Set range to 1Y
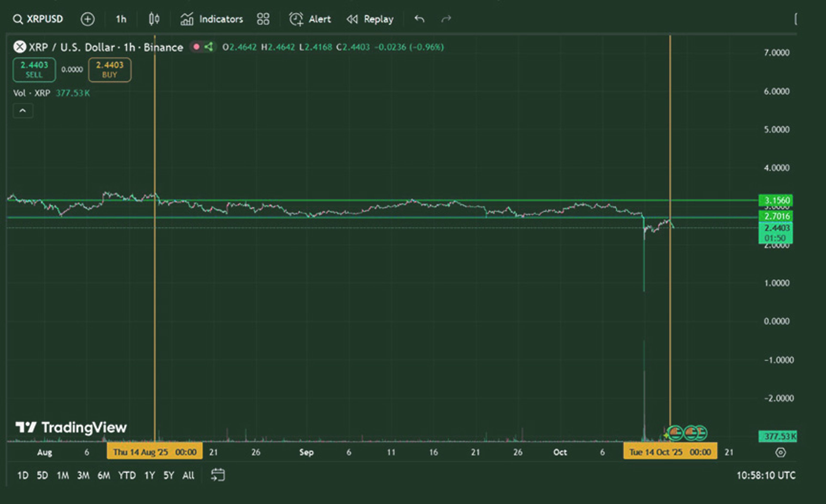 click(149, 475)
